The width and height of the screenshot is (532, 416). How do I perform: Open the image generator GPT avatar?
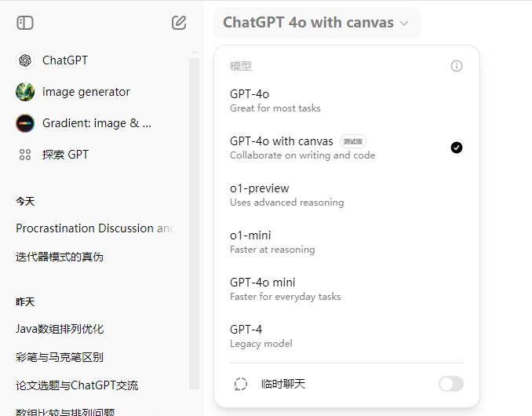[25, 92]
